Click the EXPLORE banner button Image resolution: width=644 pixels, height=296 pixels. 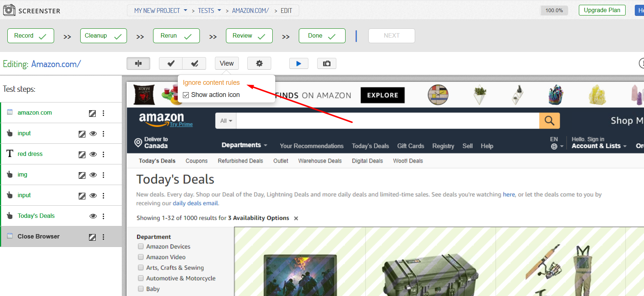pos(382,95)
